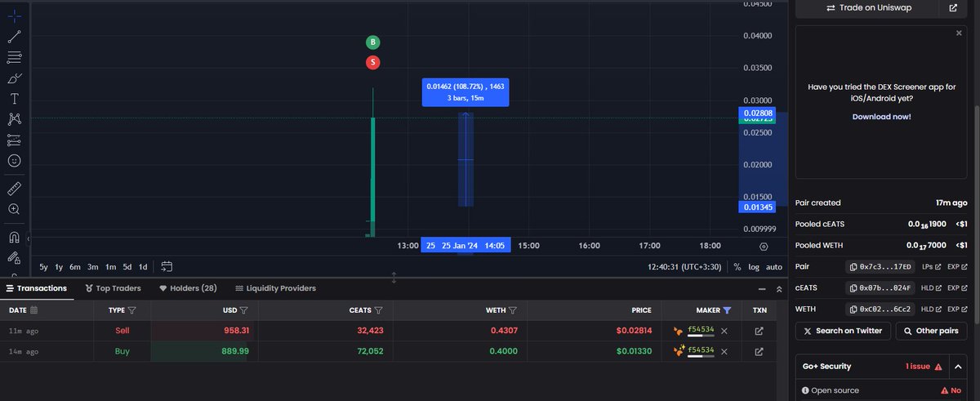Open the forecasting and measurement tools
The image size is (980, 401).
tap(14, 140)
